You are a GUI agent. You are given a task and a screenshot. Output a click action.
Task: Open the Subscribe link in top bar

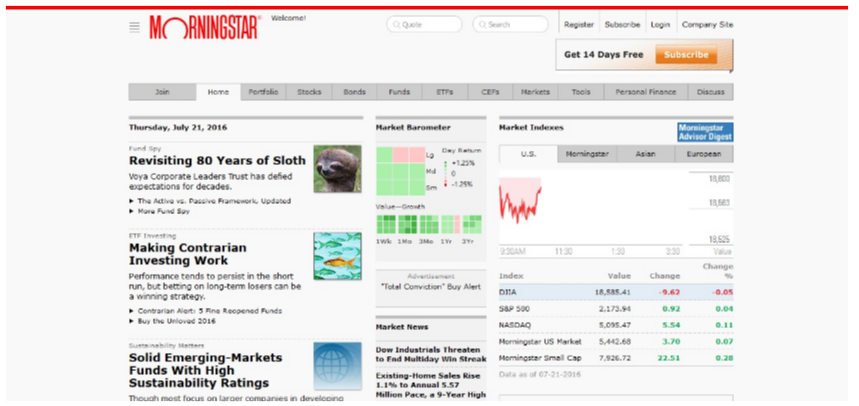click(x=622, y=25)
